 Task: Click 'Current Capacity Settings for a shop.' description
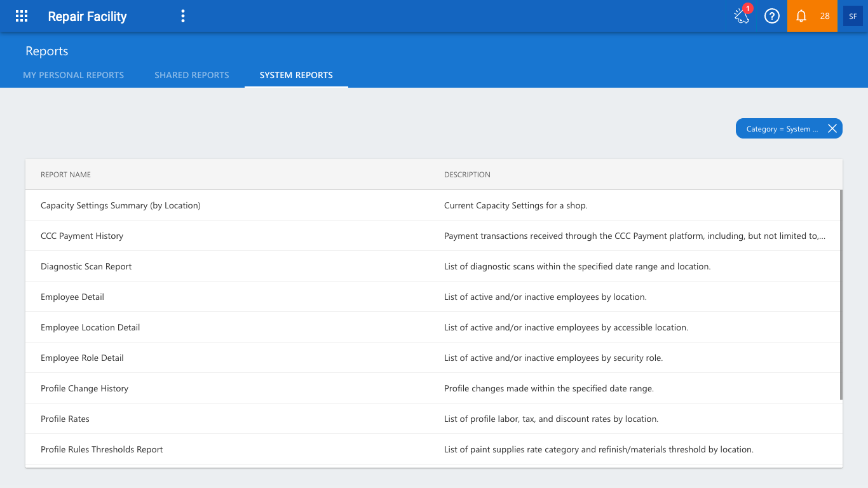516,205
